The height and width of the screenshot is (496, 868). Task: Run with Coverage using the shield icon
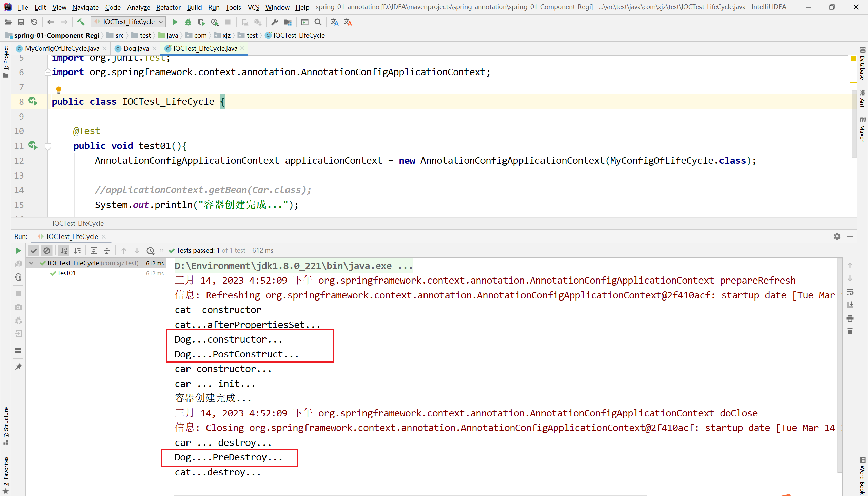point(201,22)
